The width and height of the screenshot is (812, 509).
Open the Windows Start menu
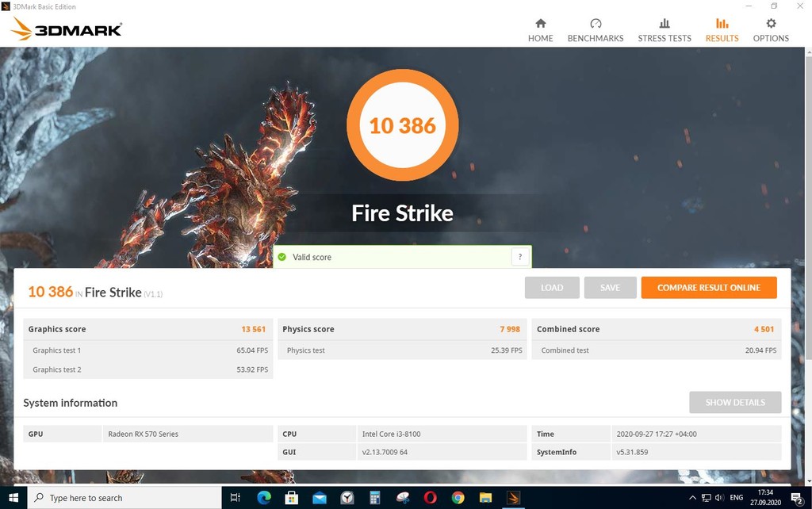click(x=13, y=498)
